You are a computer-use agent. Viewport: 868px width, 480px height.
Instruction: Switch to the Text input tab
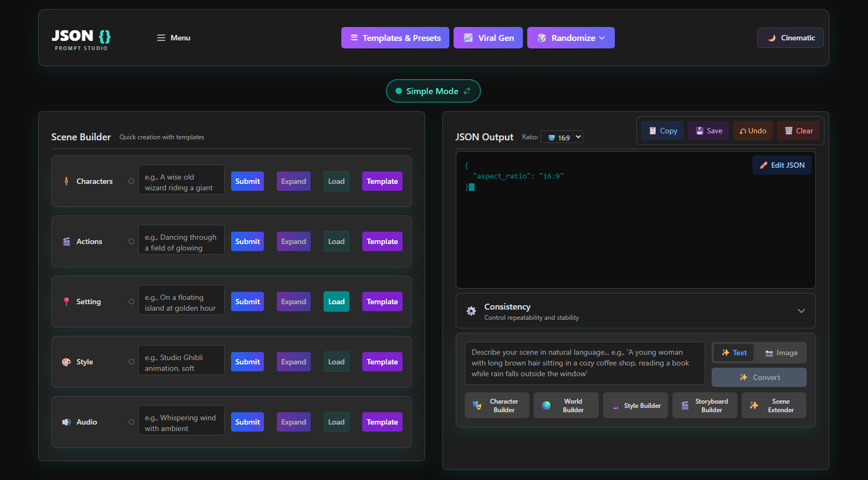(734, 353)
